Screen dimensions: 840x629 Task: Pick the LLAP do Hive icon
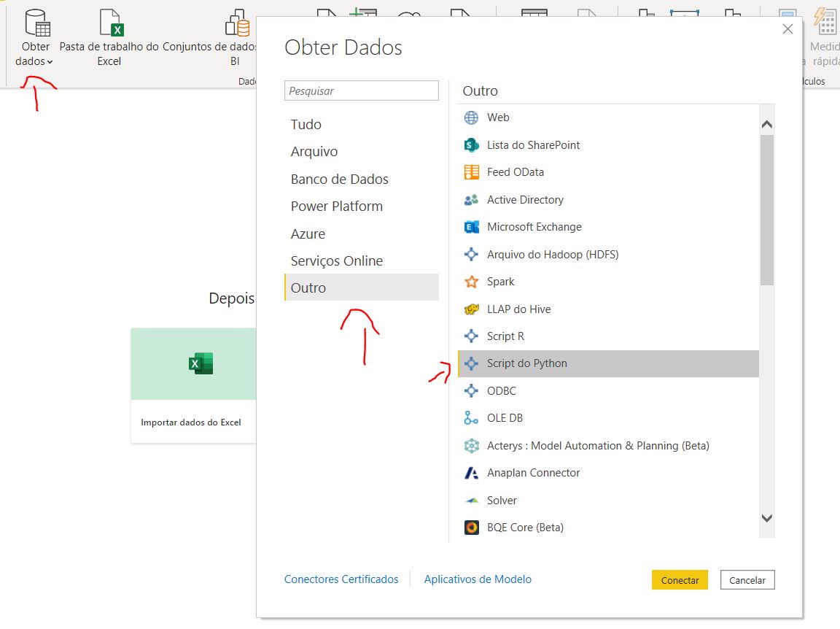[472, 309]
